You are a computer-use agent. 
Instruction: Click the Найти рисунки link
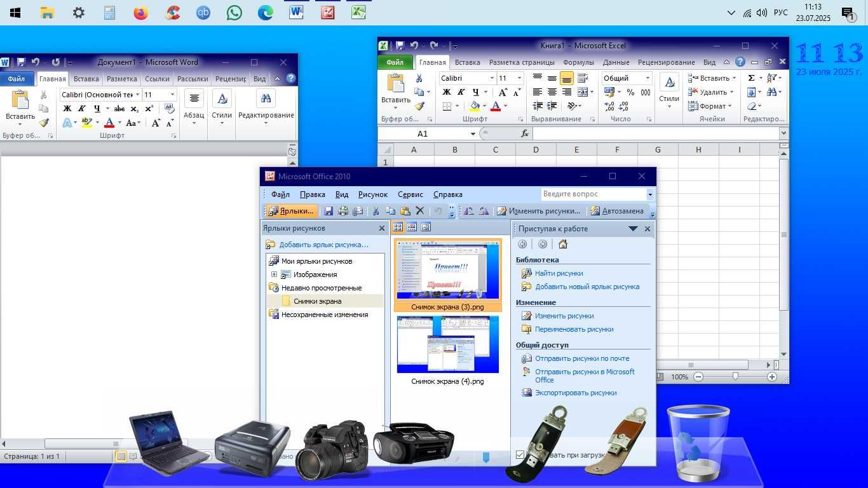(559, 273)
